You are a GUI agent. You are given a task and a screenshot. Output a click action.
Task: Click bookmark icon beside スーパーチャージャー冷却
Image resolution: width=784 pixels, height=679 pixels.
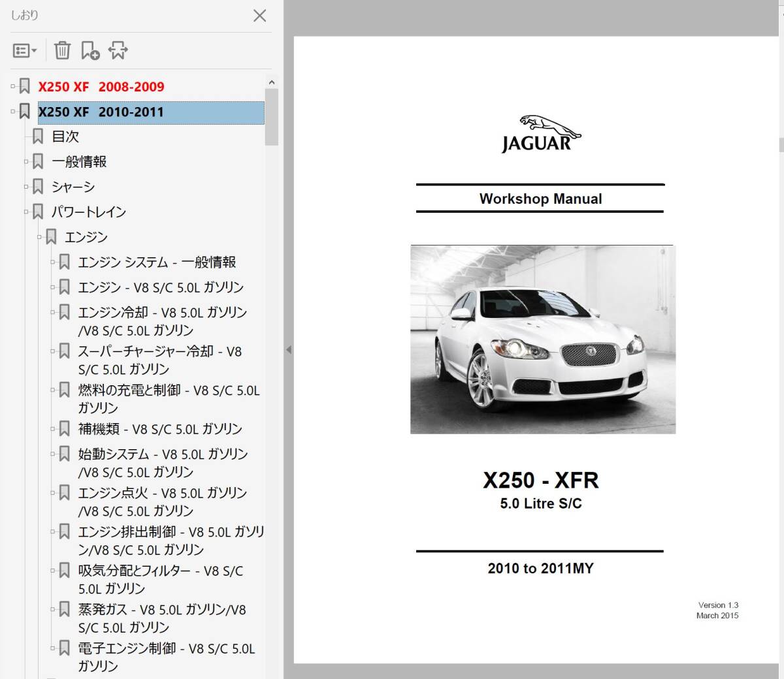64,351
